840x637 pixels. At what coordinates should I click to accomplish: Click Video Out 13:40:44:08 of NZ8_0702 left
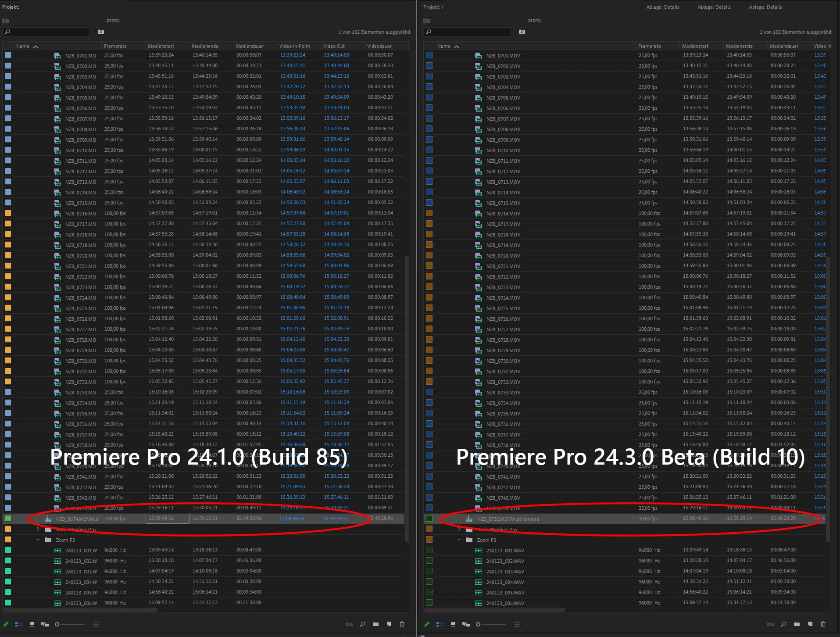336,66
